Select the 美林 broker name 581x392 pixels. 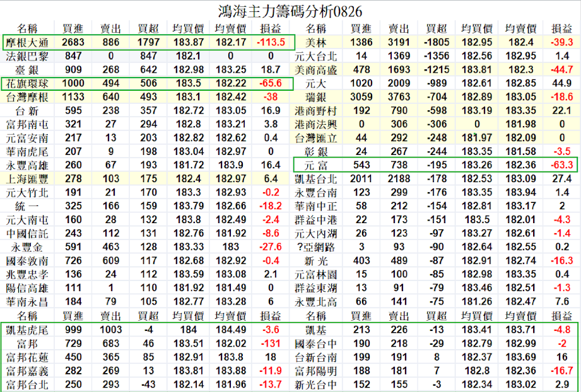click(x=315, y=43)
